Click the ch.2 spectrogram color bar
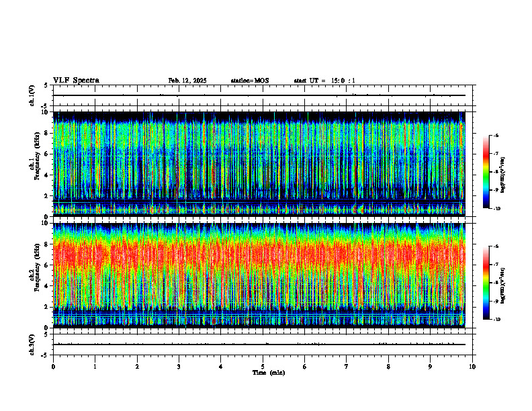Image resolution: width=532 pixels, height=411 pixels. [x=486, y=283]
